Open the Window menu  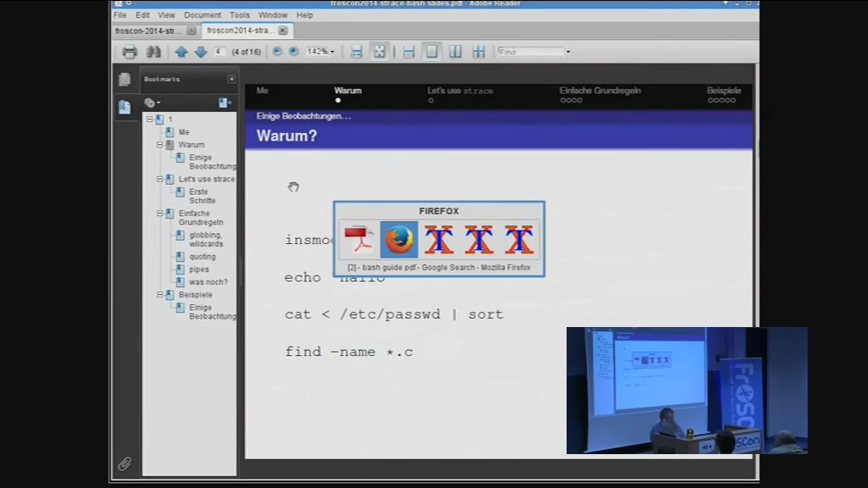(x=273, y=15)
